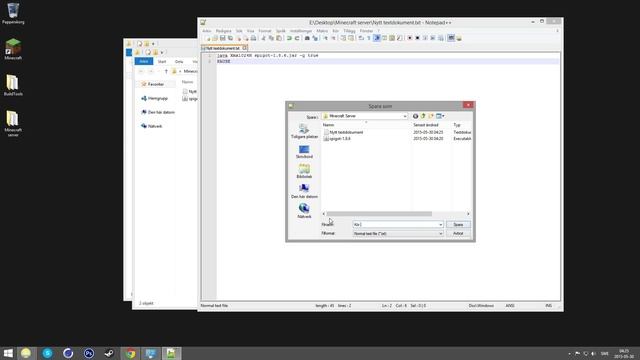Click the Windows Start button on taskbar
Screen dimensions: 640x360
[8, 353]
